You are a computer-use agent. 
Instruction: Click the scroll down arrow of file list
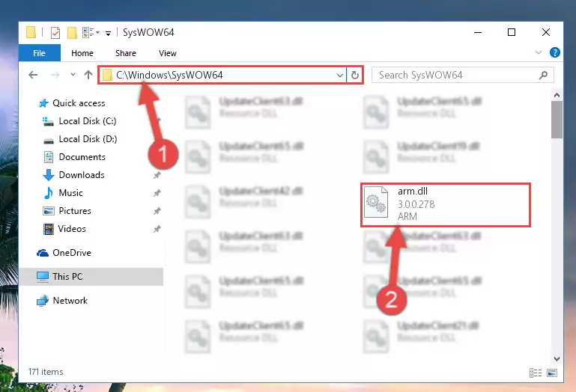coord(557,359)
